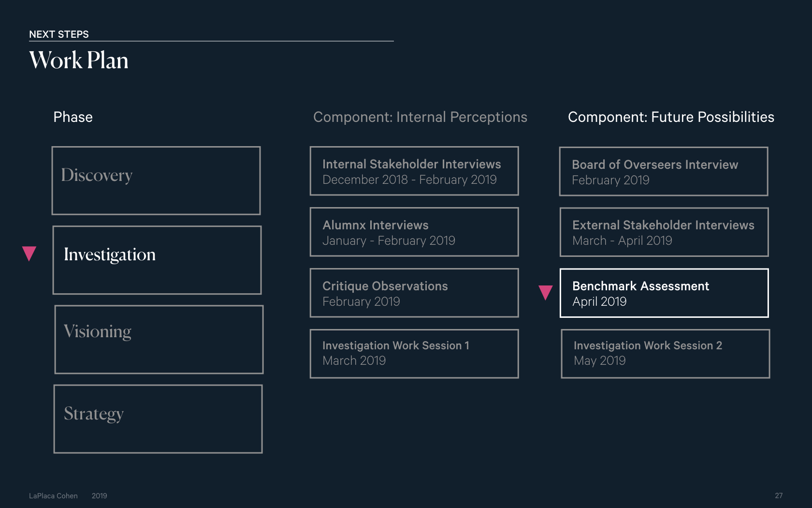Open Investigation Work Session 2 box
Viewport: 812px width, 508px height.
coord(666,354)
